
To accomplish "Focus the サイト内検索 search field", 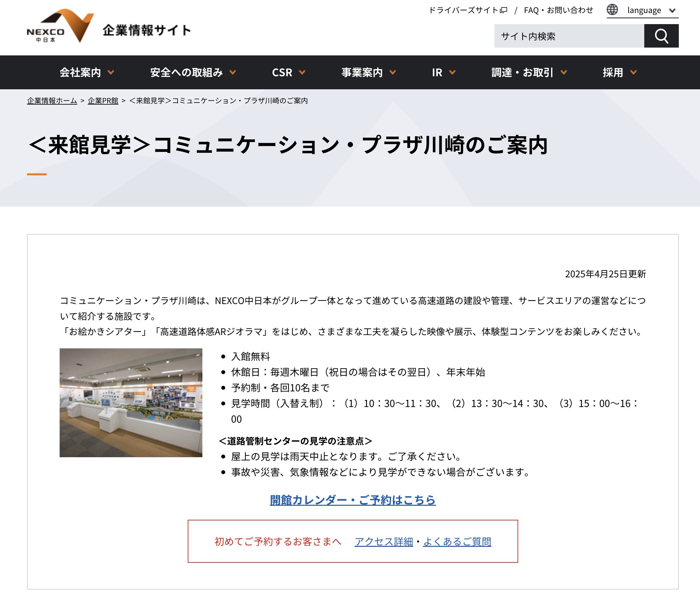I will pyautogui.click(x=569, y=36).
